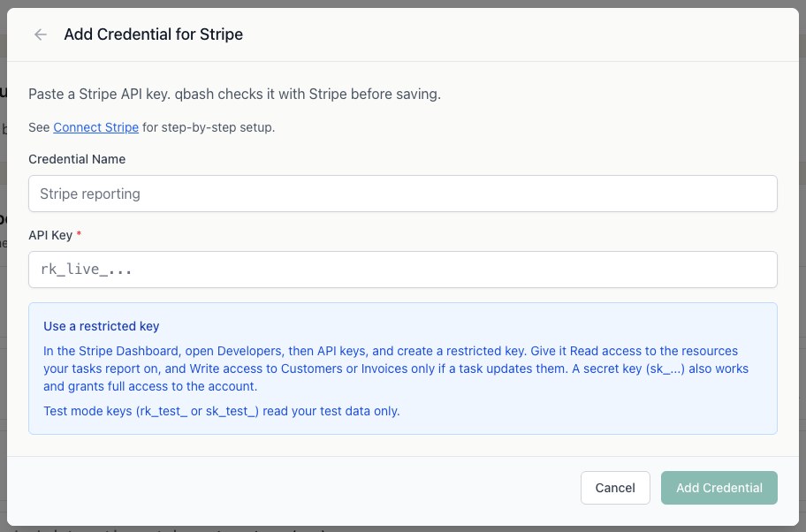806x532 pixels.
Task: Focus the Credential Name field
Action: (x=402, y=194)
